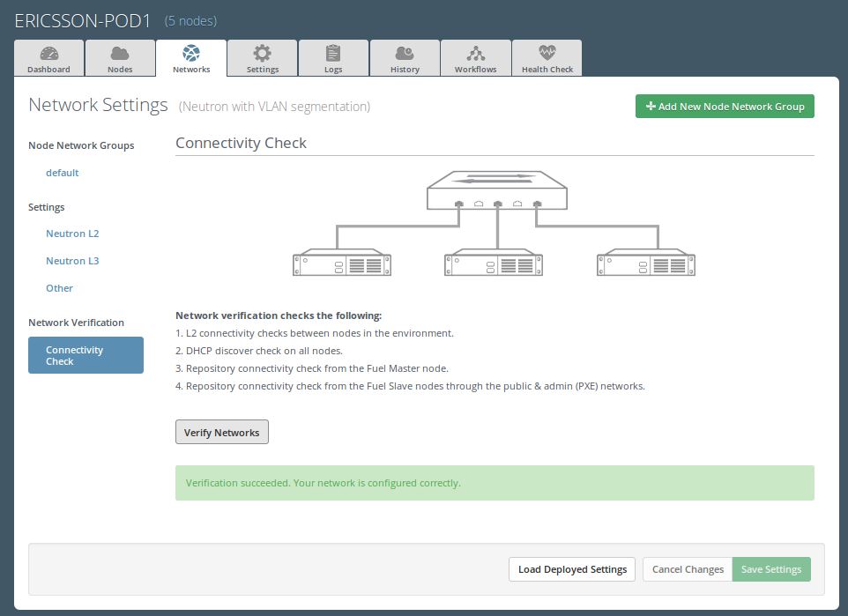Add New Node Network Group
Screen dimensions: 848x616
click(725, 107)
